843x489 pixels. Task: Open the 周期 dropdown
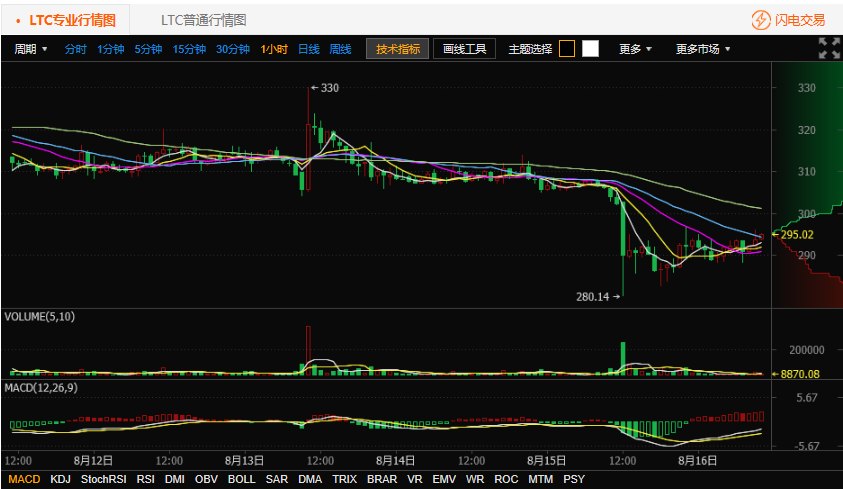tap(31, 49)
